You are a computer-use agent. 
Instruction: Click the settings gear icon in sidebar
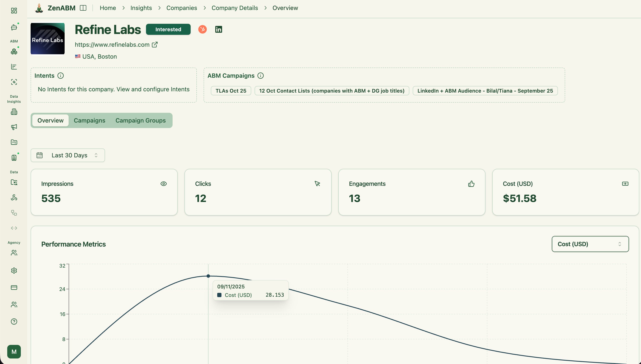coord(14,271)
